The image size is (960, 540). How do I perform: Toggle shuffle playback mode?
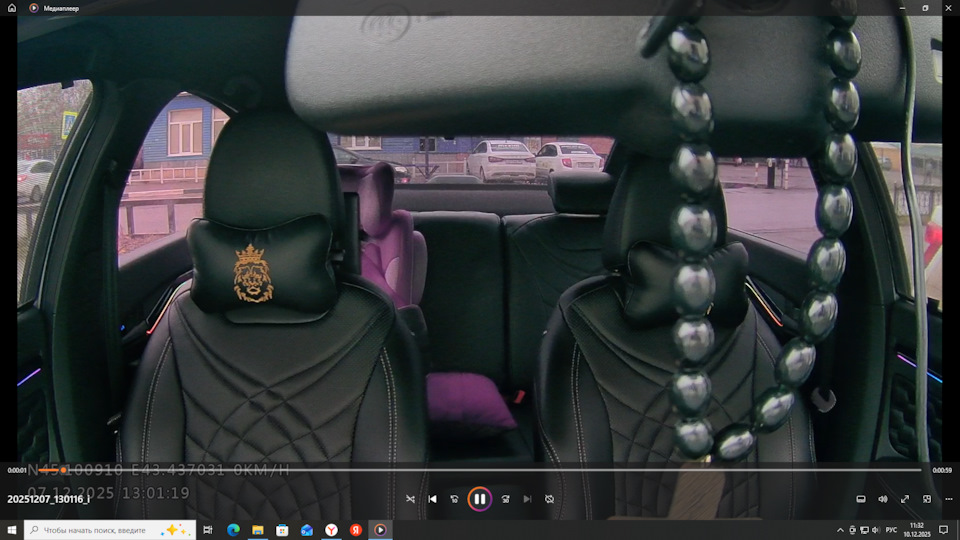pyautogui.click(x=410, y=499)
